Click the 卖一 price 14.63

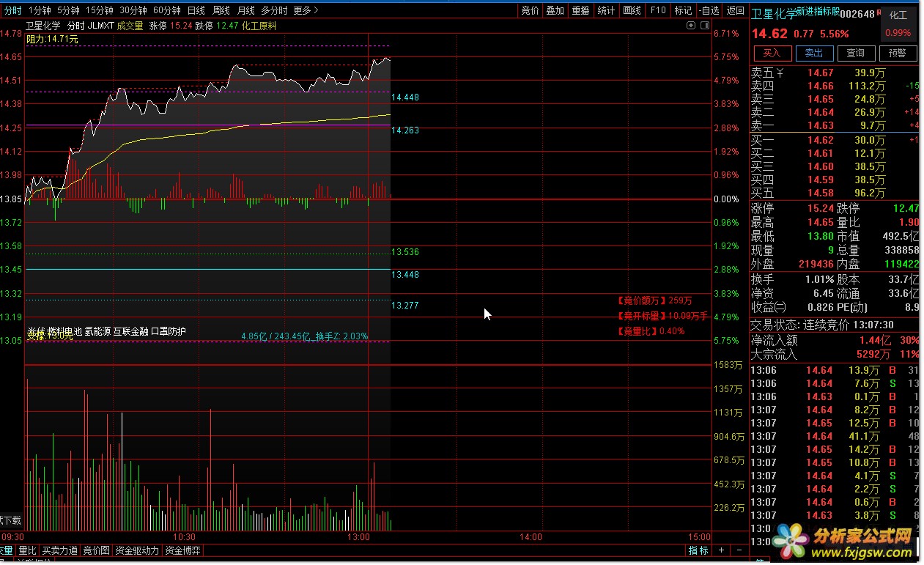[x=821, y=126]
